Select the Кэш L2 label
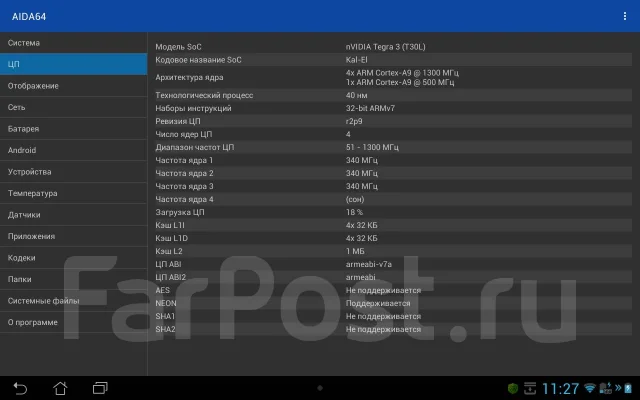Viewport: 640px width, 400px height. 169,251
